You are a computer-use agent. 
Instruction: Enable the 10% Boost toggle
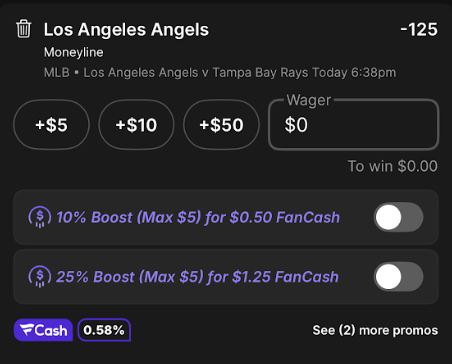click(x=398, y=217)
